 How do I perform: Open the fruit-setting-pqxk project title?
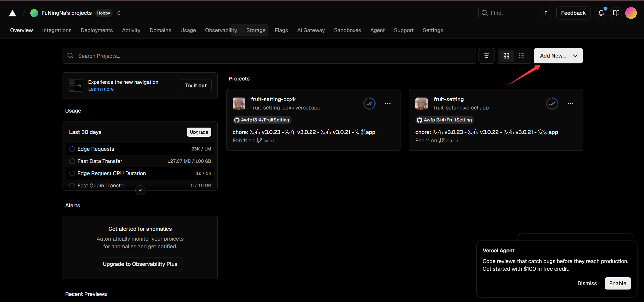coord(273,99)
